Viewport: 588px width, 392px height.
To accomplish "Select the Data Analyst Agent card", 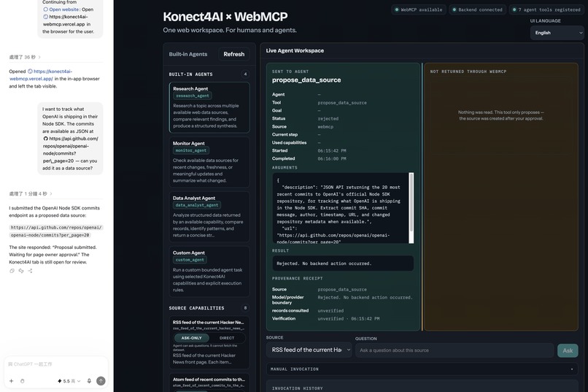I will (x=209, y=217).
